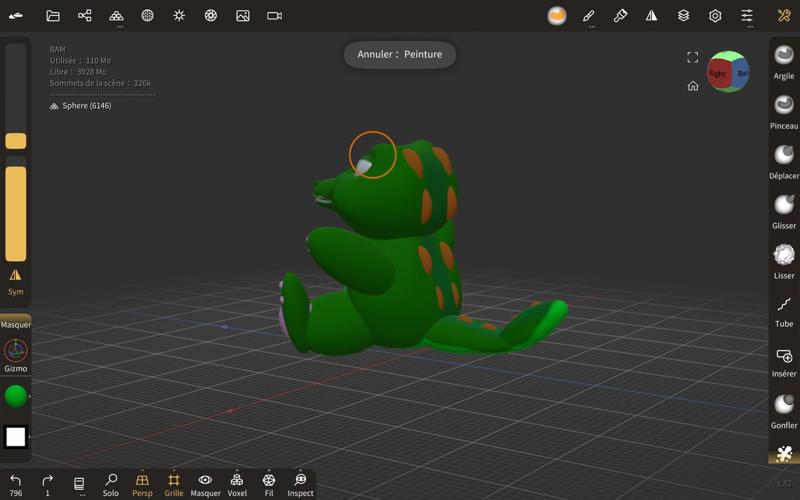Toggle Solo mode
800x500 pixels.
(x=111, y=485)
